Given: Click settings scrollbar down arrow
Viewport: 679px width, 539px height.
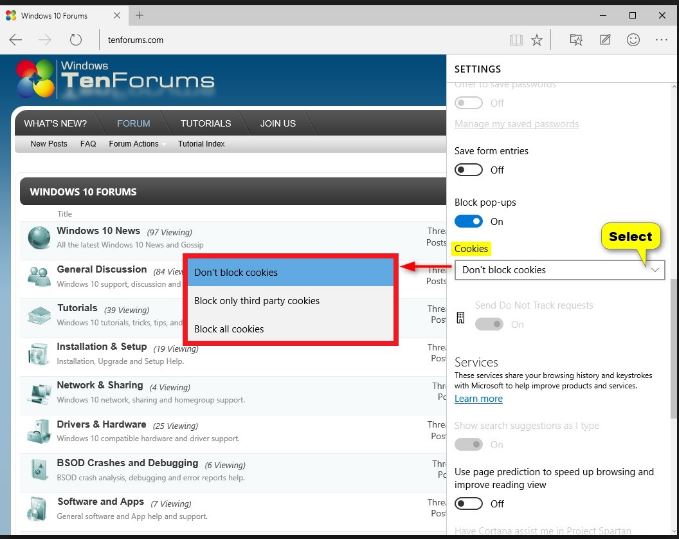Looking at the screenshot, I should click(x=673, y=531).
